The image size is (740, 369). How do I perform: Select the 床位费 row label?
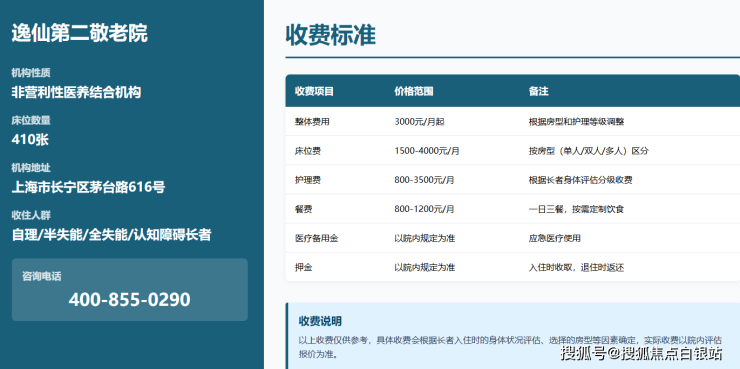pyautogui.click(x=308, y=151)
